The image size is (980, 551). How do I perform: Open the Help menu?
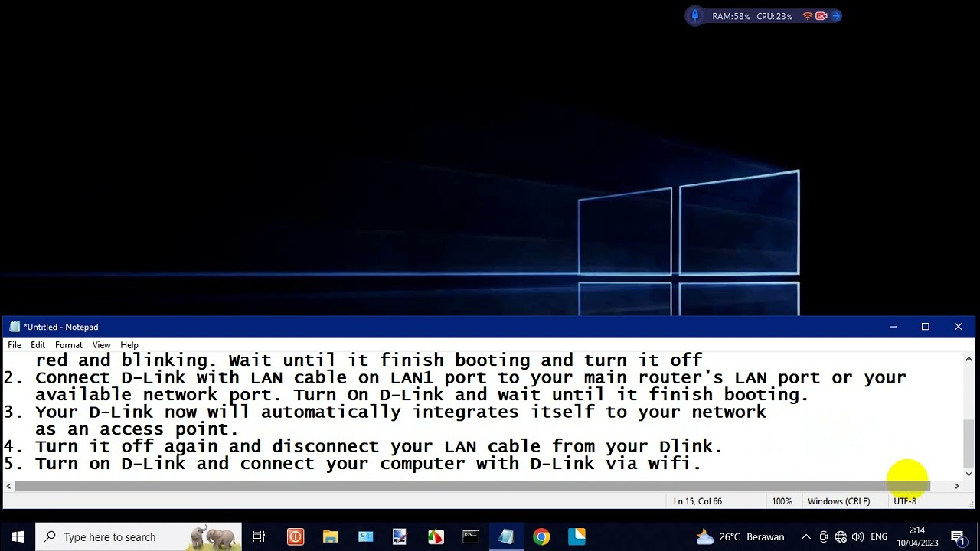[129, 345]
